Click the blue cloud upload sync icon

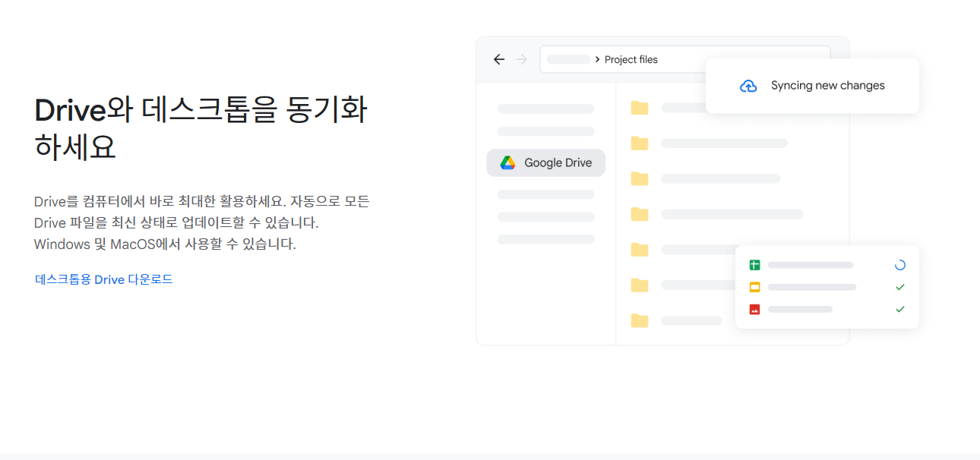[748, 86]
